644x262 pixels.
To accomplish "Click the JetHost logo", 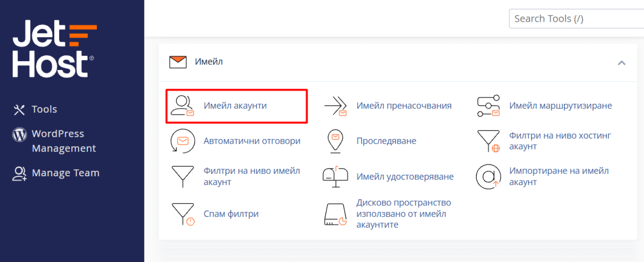I will (55, 49).
